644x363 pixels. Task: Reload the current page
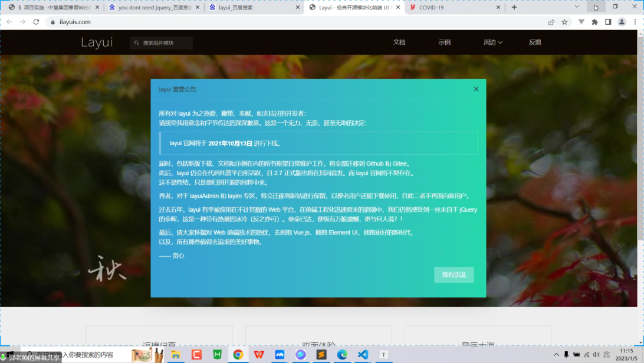point(36,22)
